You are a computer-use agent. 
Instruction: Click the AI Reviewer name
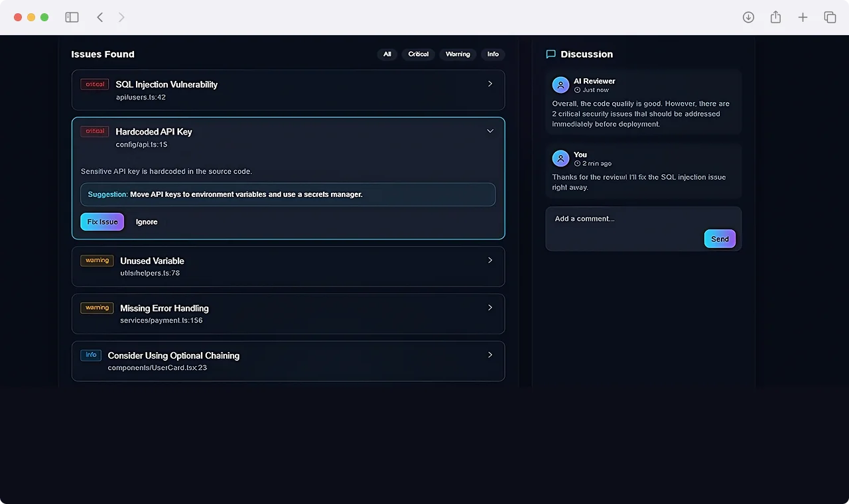[594, 81]
